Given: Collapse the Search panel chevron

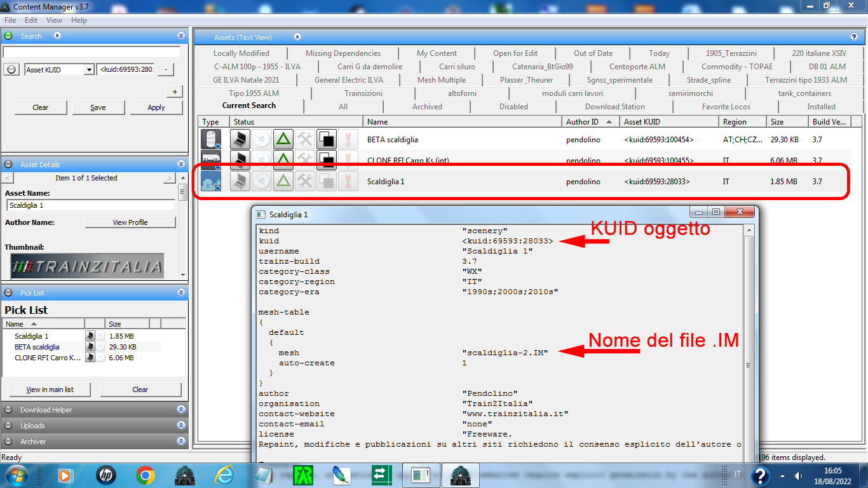Looking at the screenshot, I should tap(181, 36).
